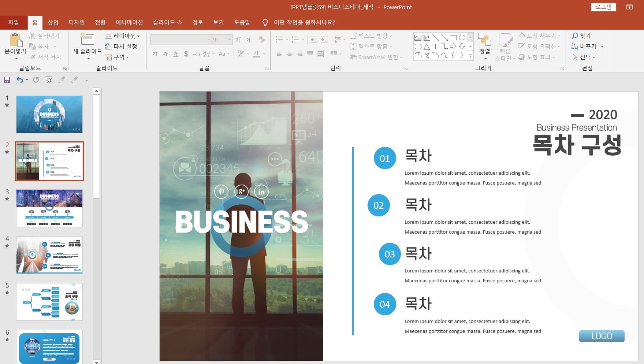Switch to the Transitions (전환) tab
Viewport: 644px width, 364px height.
[x=100, y=22]
